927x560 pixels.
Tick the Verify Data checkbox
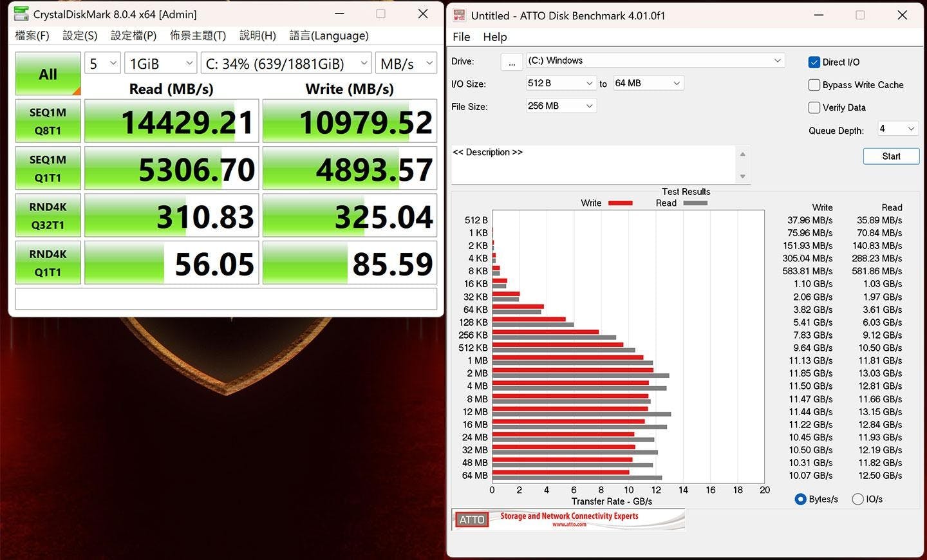[x=814, y=107]
